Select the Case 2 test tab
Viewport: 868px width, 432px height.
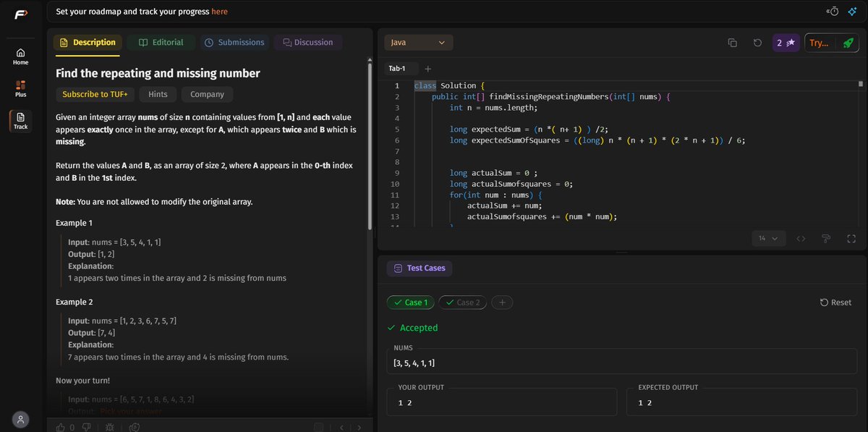463,302
